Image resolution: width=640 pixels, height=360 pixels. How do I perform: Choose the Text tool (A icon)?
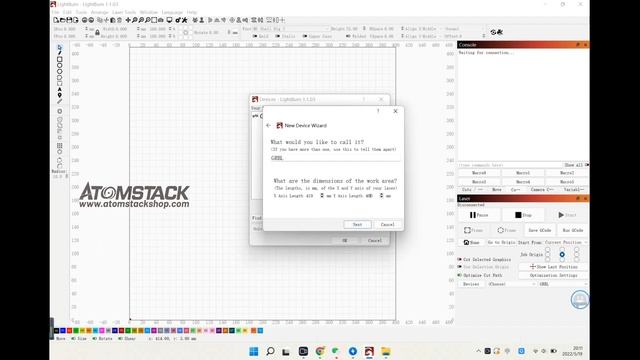point(60,89)
